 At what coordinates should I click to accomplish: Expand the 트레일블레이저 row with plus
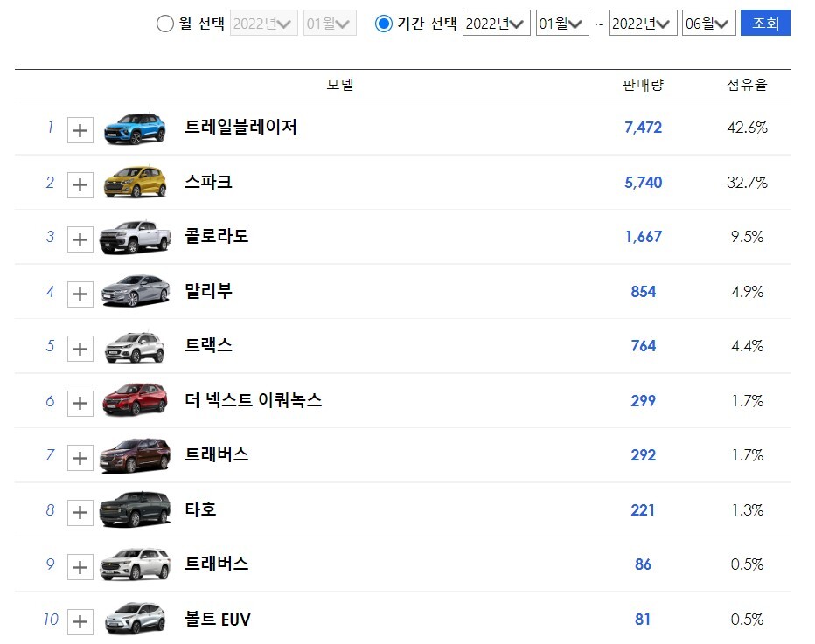click(80, 130)
